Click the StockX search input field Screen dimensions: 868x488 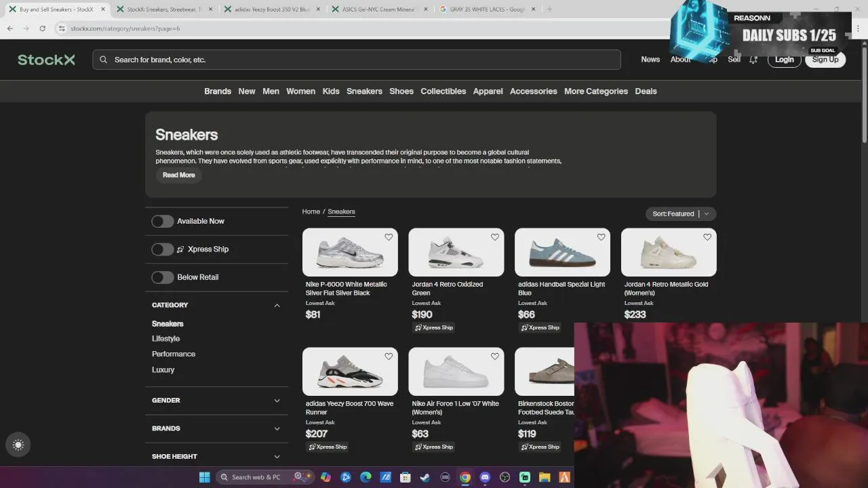click(x=357, y=60)
